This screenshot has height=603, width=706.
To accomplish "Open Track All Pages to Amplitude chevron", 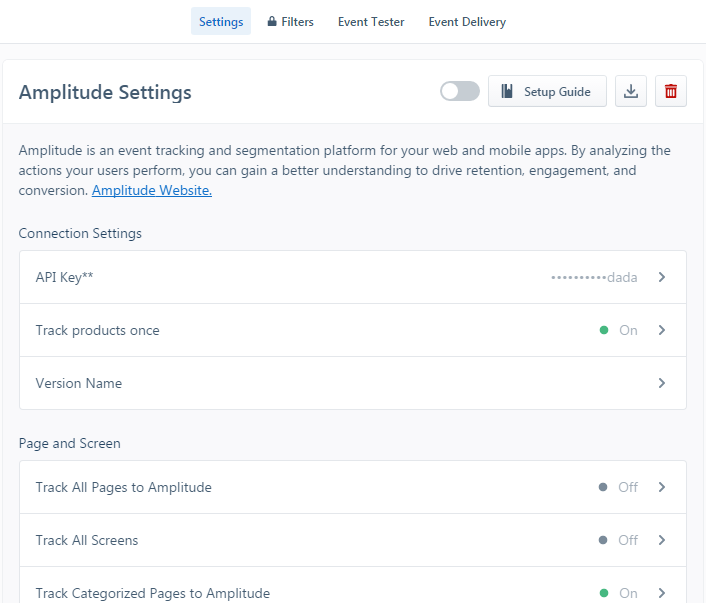I will tap(662, 487).
